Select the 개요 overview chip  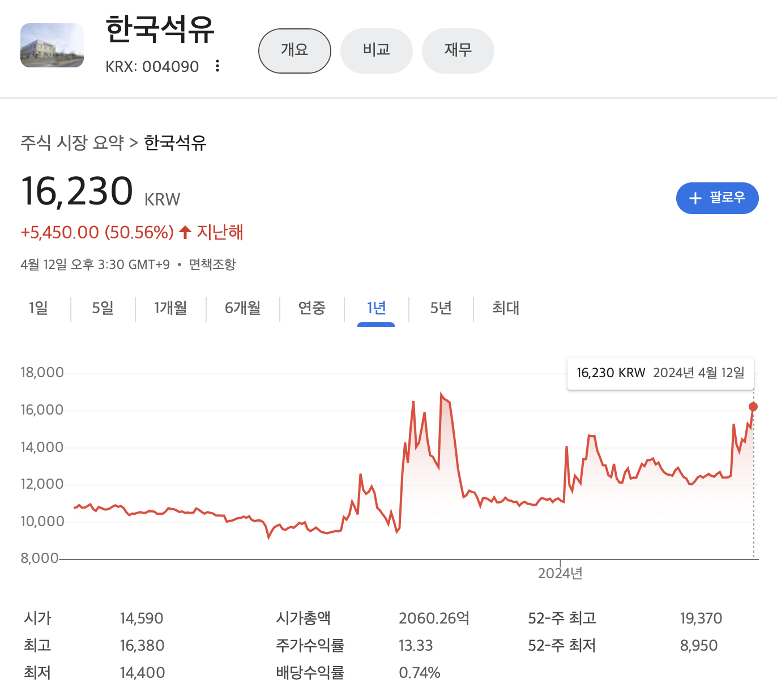pyautogui.click(x=294, y=50)
